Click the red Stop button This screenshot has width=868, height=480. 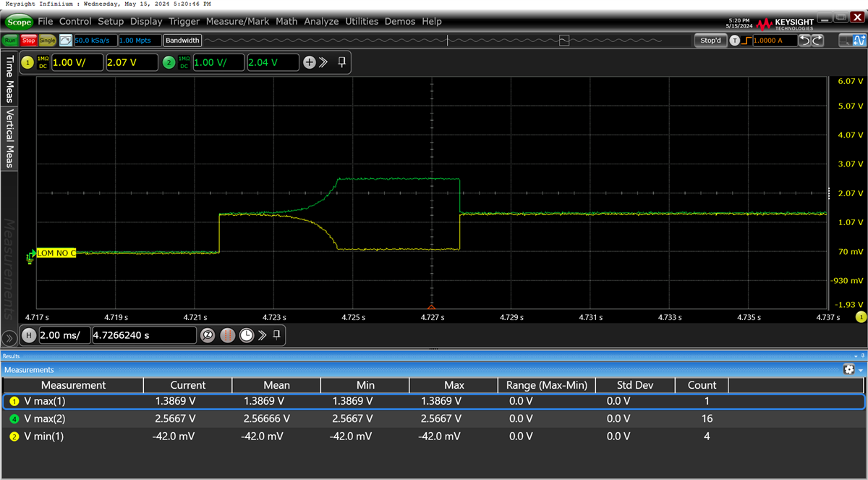pyautogui.click(x=28, y=41)
